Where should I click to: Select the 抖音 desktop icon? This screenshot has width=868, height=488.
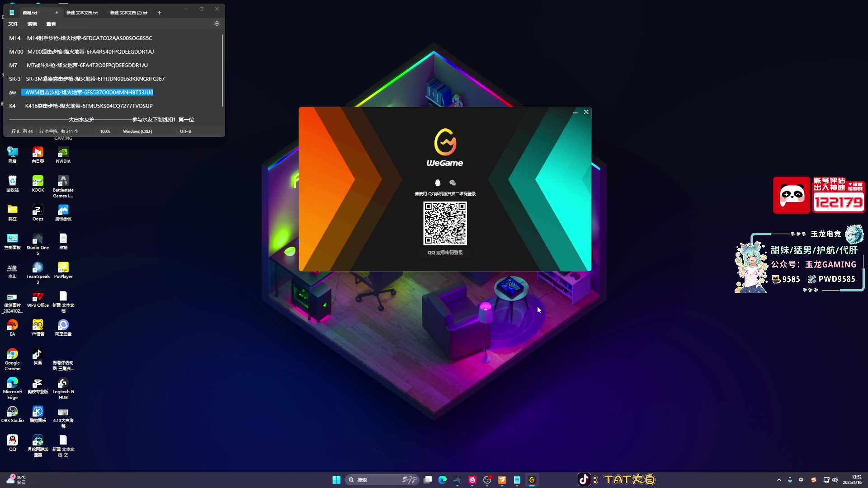click(x=38, y=357)
